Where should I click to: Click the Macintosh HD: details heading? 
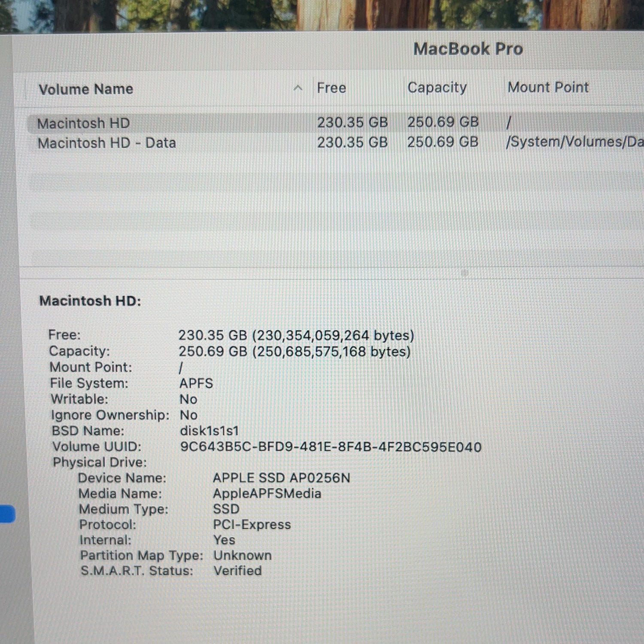(x=90, y=301)
